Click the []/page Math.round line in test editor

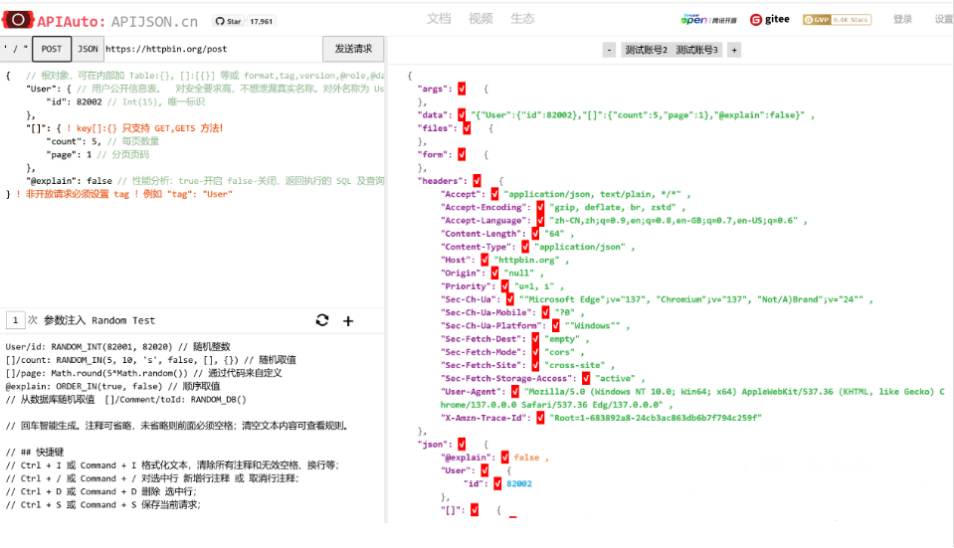(x=144, y=373)
